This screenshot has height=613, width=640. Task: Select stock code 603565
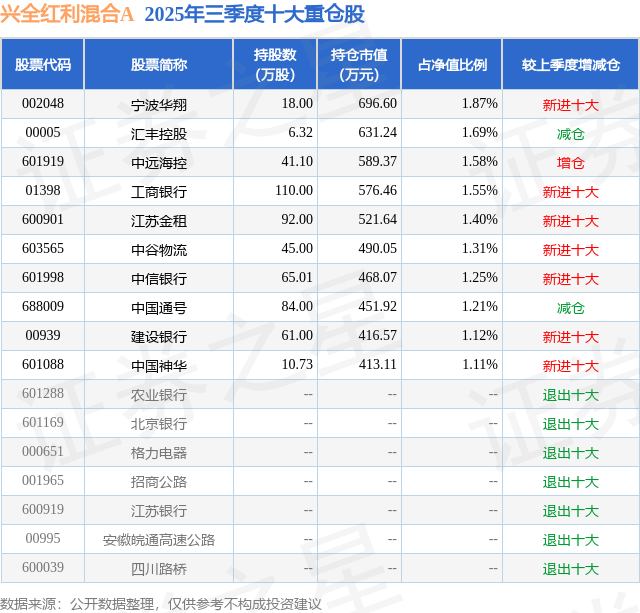pos(43,249)
